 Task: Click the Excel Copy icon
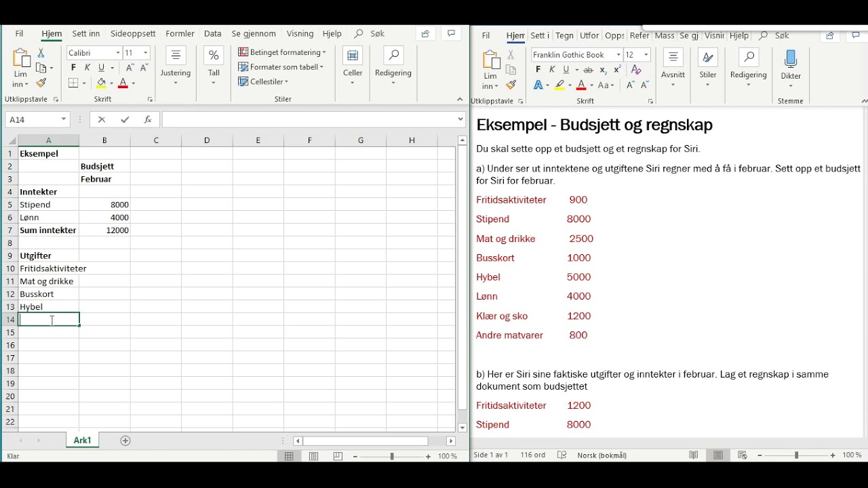pos(41,68)
